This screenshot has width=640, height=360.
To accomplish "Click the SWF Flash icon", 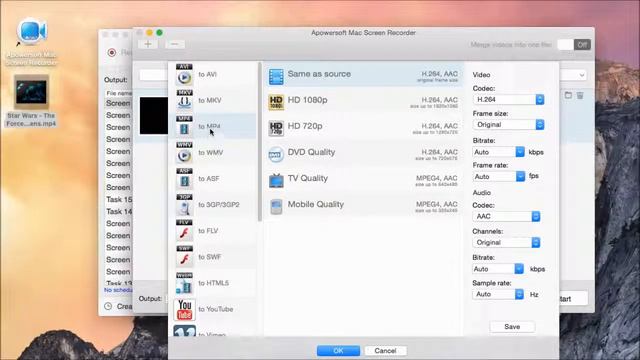I will click(x=184, y=257).
